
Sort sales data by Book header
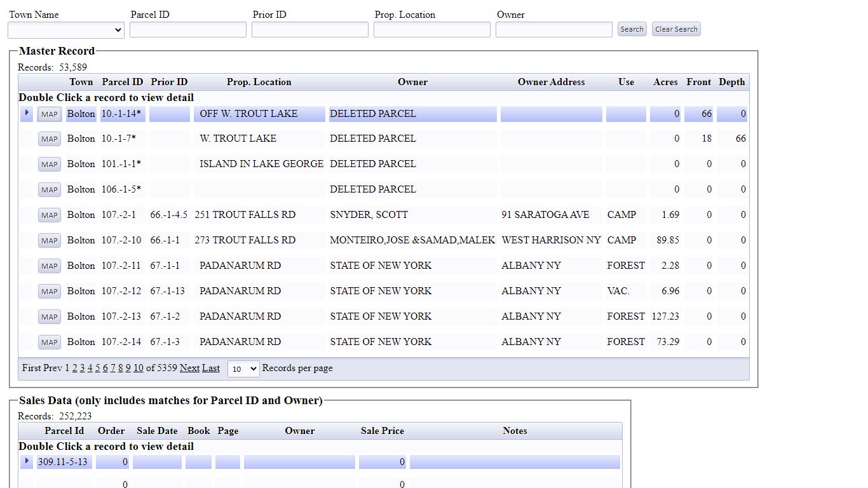pos(198,431)
